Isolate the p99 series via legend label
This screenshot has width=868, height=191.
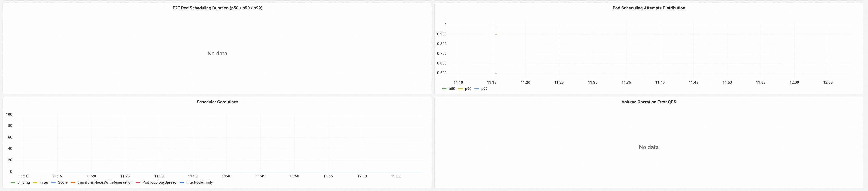click(x=484, y=89)
